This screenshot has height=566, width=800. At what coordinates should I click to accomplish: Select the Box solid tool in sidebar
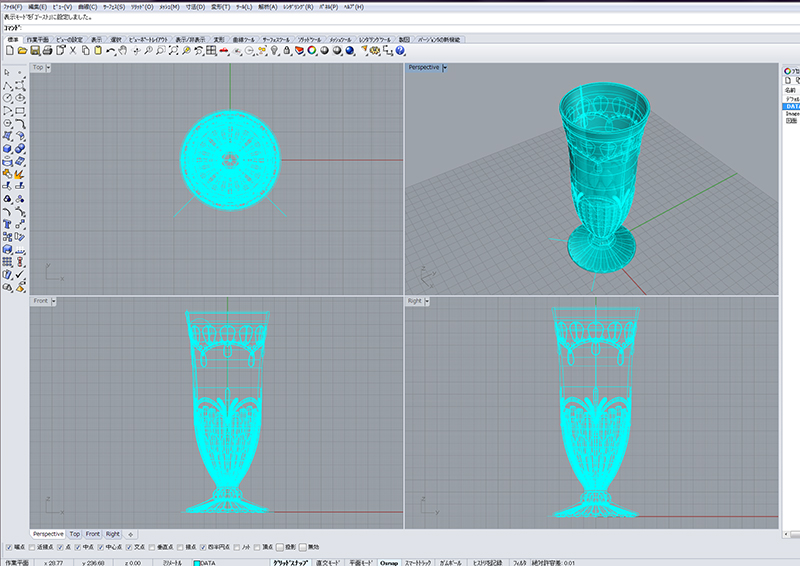point(8,149)
